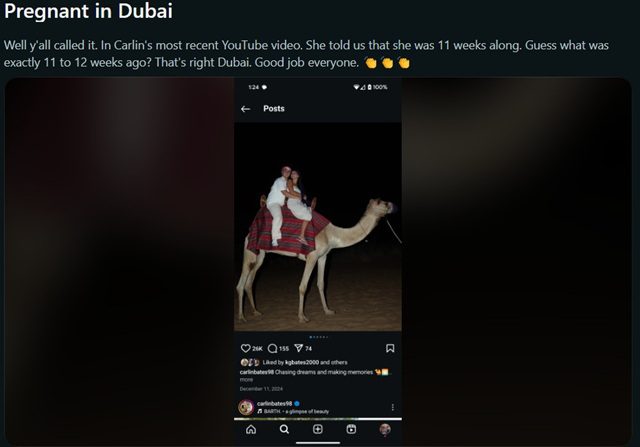Open kgbates2000 in the liked by line

[302, 362]
